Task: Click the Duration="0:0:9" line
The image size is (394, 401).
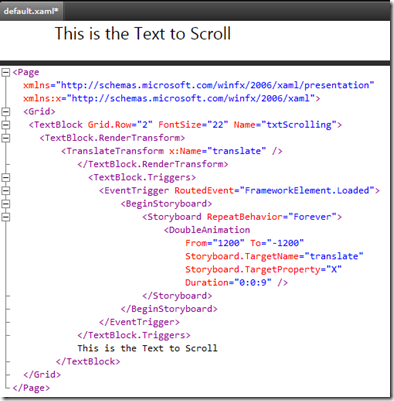Action: [x=236, y=283]
